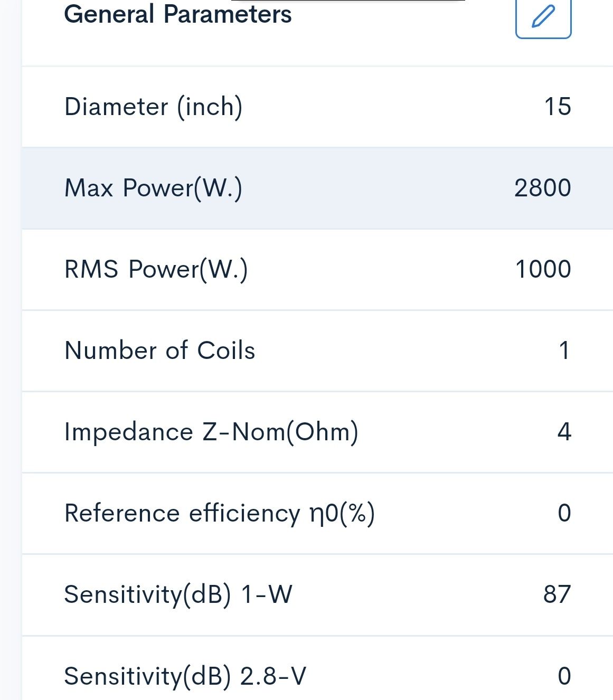Select the Sensitivity(dB) 2.8-V label
Screen dimensions: 613x700
pos(185,676)
